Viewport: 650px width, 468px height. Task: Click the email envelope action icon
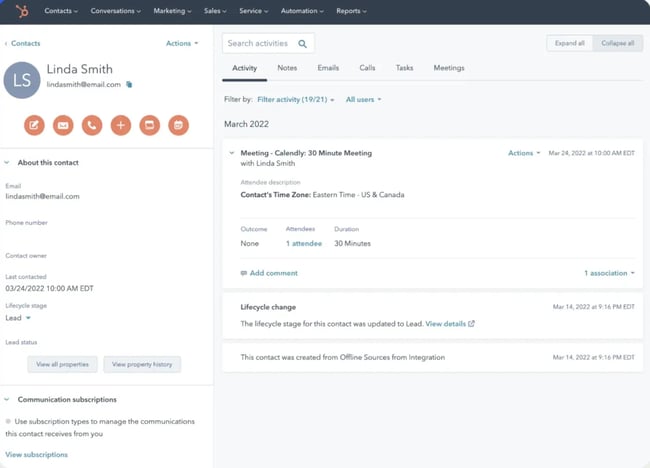63,125
